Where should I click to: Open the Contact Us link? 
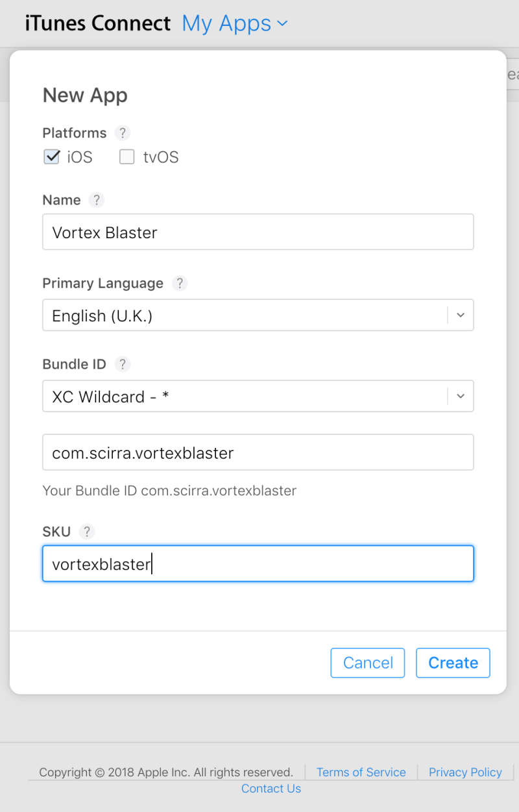[271, 788]
